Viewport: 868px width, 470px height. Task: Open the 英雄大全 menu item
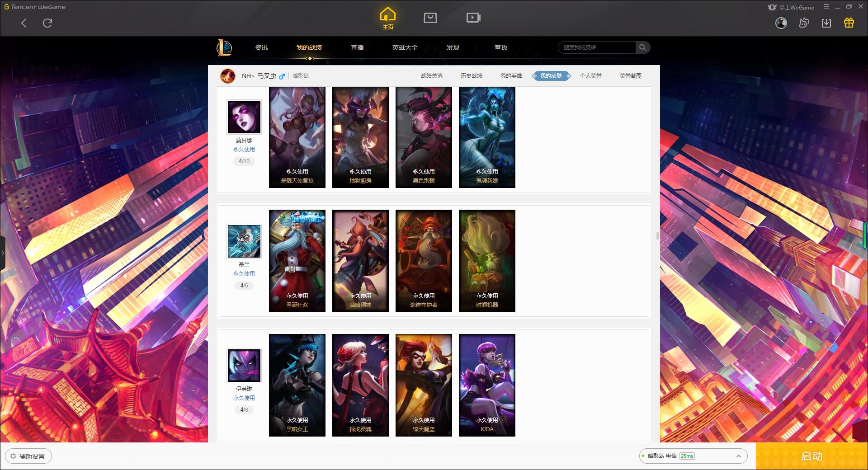click(x=405, y=47)
